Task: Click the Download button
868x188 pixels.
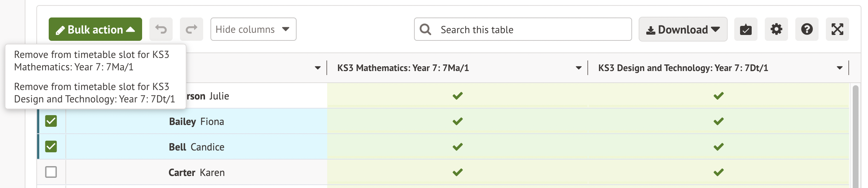Action: pos(683,29)
